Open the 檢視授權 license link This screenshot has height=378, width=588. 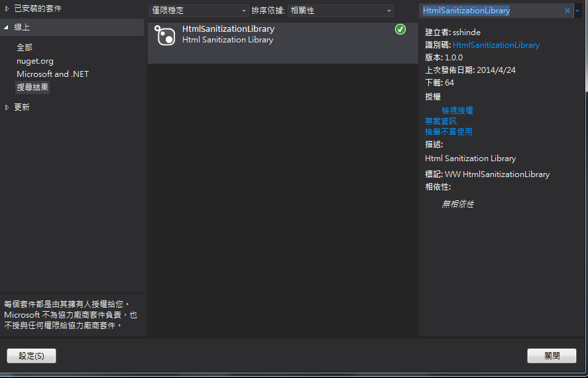[x=457, y=111]
